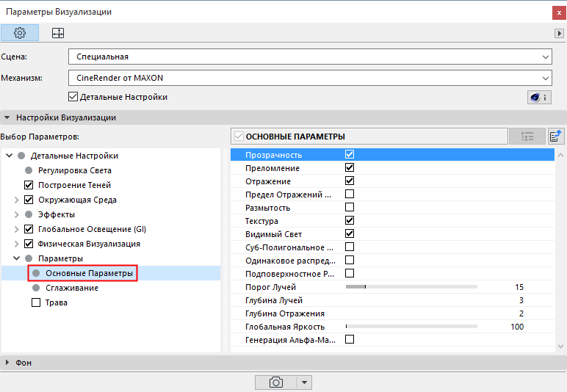Click the CineRender info button
567x392 pixels.
[539, 97]
